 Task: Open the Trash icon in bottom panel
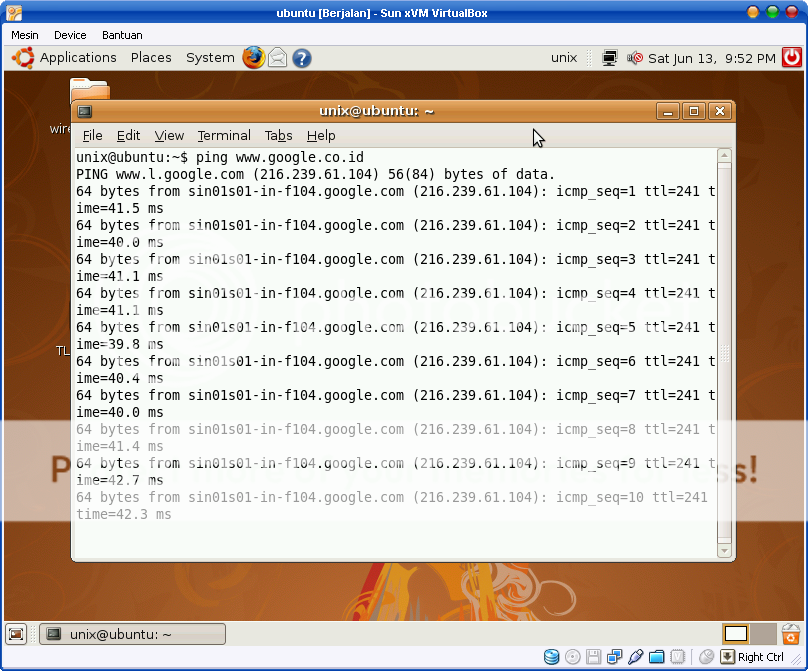[790, 634]
